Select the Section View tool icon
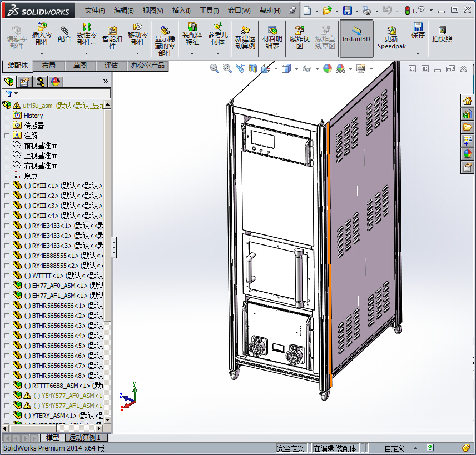The height and width of the screenshot is (455, 476). tap(254, 68)
